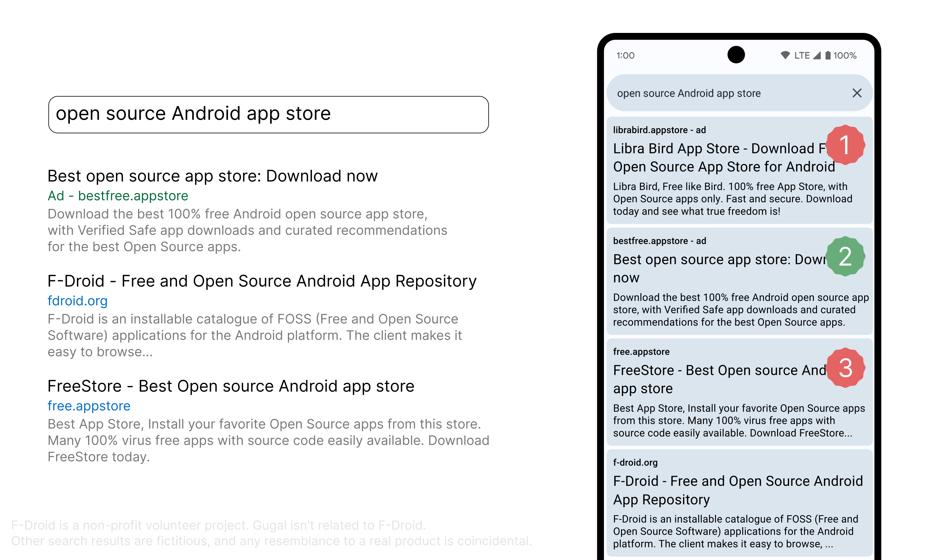950x560 pixels.
Task: Tap the battery icon showing 100%
Action: pos(827,55)
